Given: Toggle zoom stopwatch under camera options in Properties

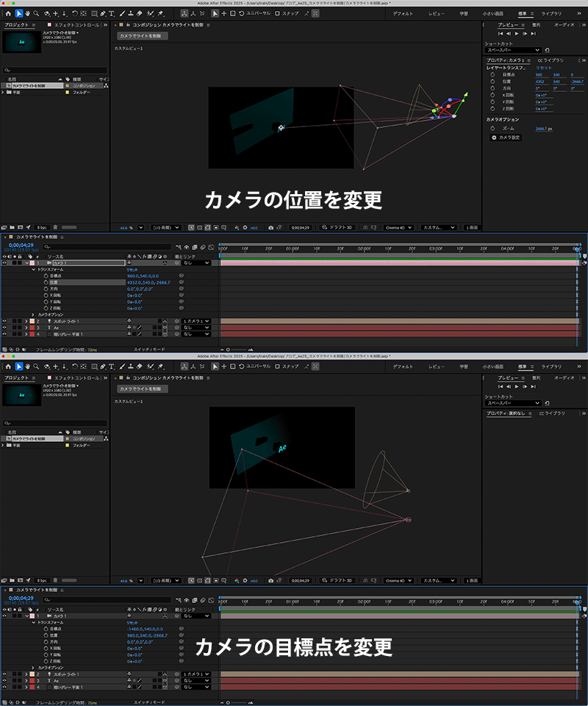Looking at the screenshot, I should pos(492,128).
